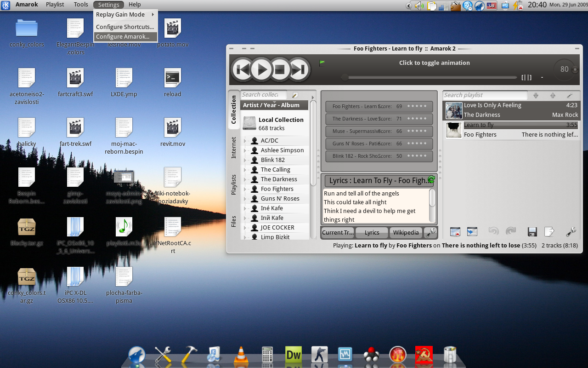Expand the Ashlee Simpson artist node
Viewport: 588px width, 368px height.
245,150
